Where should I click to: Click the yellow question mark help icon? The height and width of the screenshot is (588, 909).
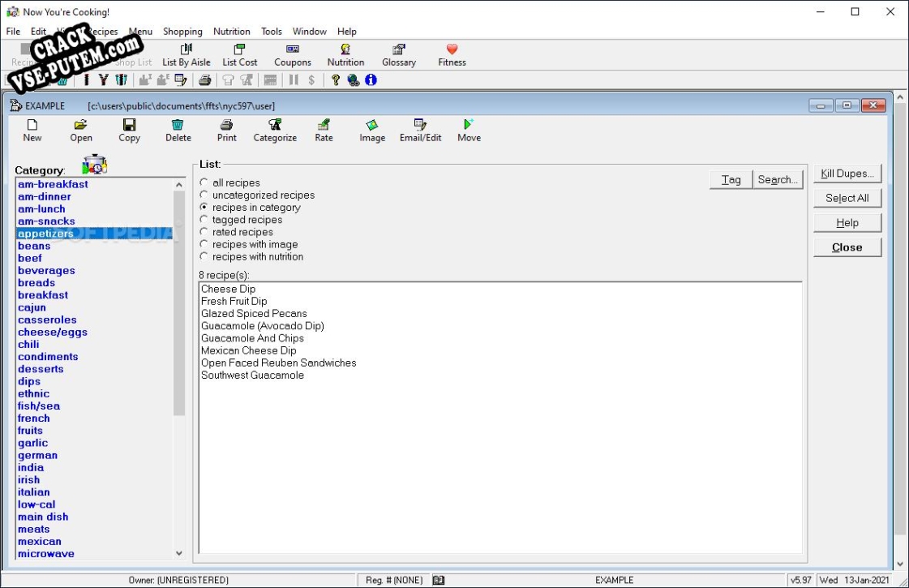point(335,80)
